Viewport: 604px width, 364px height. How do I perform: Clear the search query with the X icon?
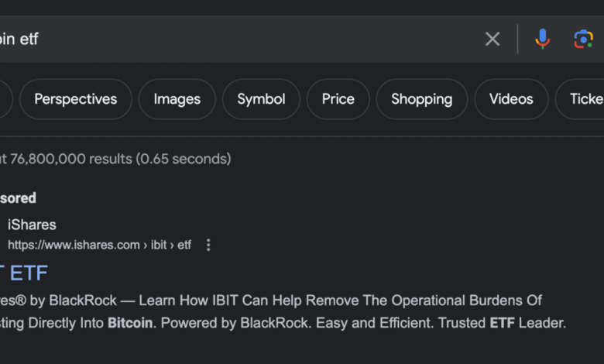click(492, 39)
